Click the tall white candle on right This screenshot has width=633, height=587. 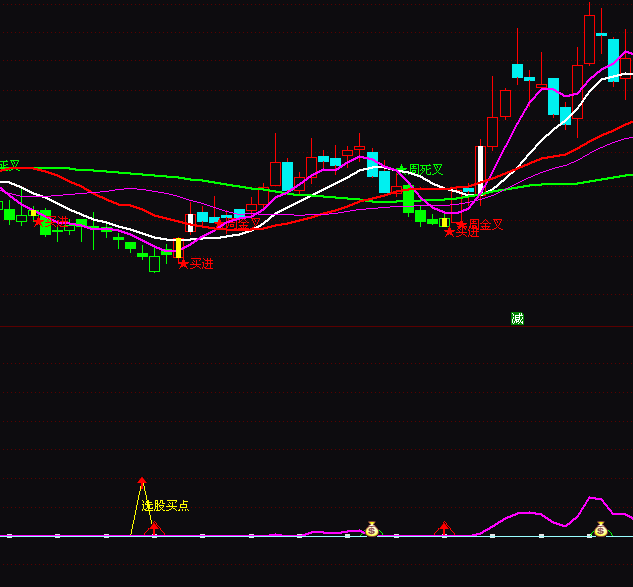click(480, 168)
